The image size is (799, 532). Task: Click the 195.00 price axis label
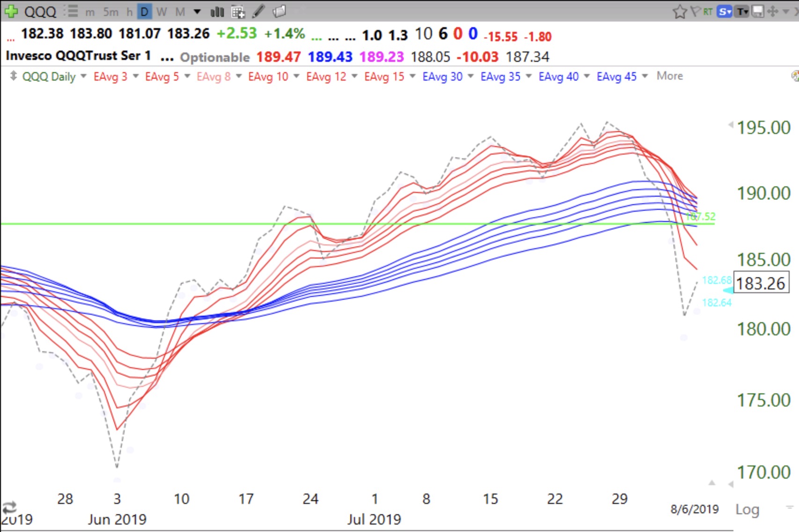(763, 127)
